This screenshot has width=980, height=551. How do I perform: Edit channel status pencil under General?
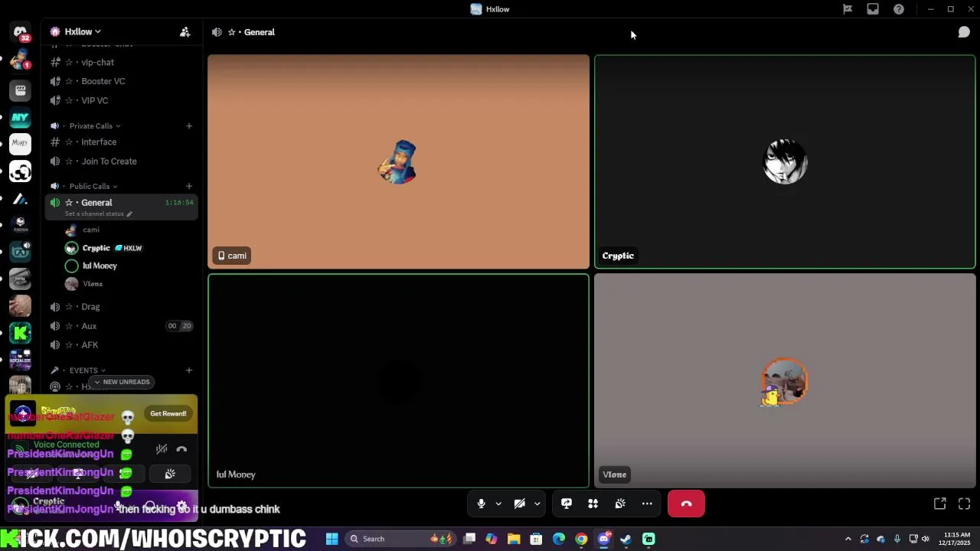(129, 214)
